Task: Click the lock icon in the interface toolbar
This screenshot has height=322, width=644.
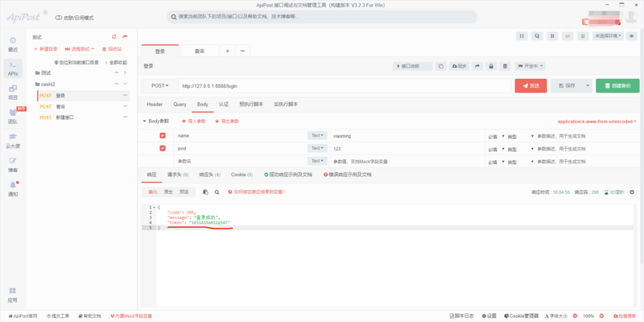Action: [x=491, y=66]
